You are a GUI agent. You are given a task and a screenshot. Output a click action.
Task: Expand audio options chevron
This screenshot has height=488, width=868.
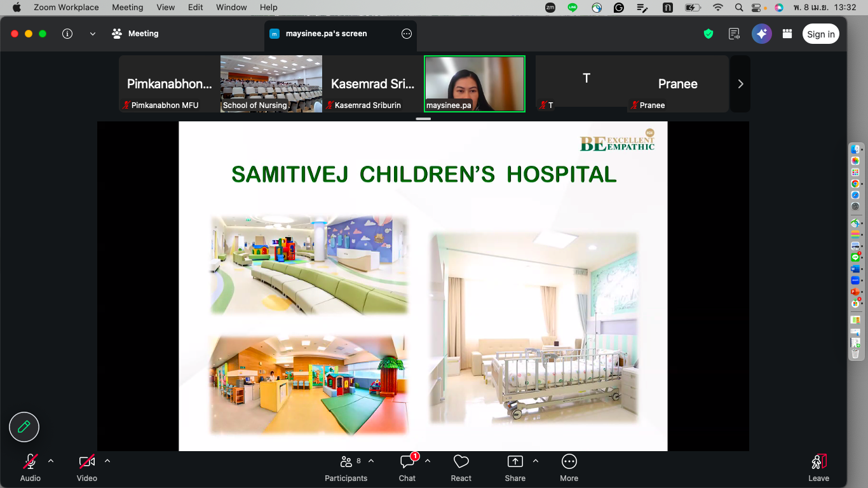(x=51, y=461)
